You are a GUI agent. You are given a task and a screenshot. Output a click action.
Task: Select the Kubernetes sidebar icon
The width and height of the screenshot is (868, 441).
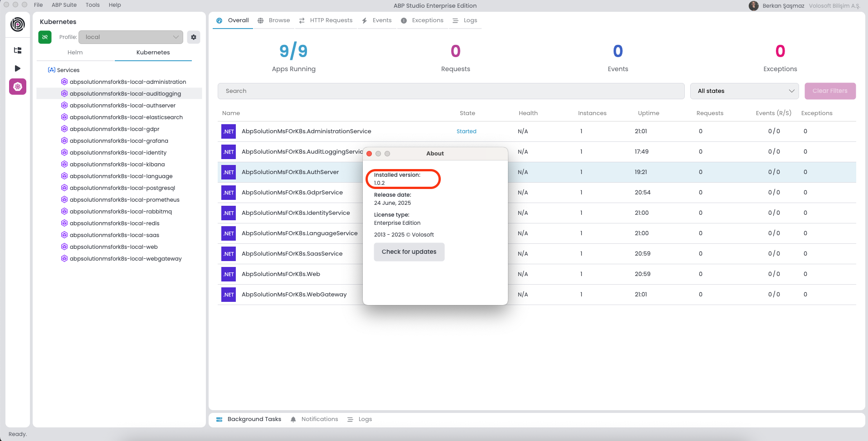[18, 87]
